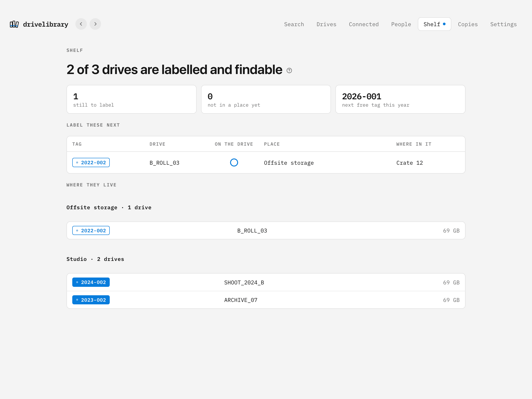Go forward with the right chevron button

coord(95,24)
